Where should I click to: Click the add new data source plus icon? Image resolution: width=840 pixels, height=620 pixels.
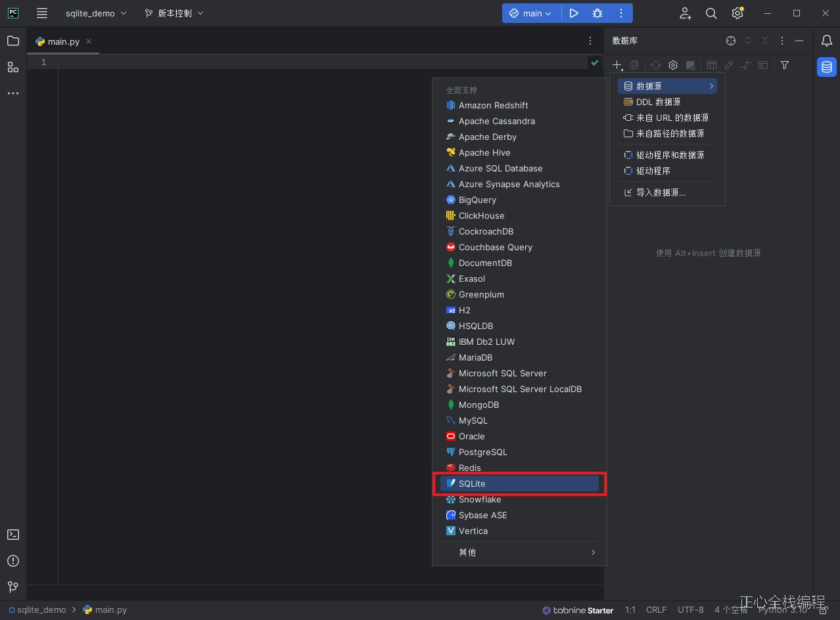point(617,65)
